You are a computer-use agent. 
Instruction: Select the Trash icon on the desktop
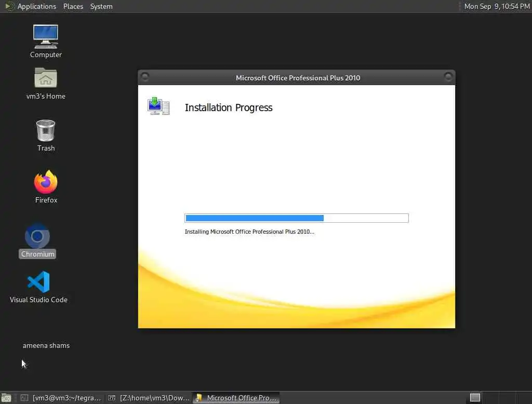(46, 136)
